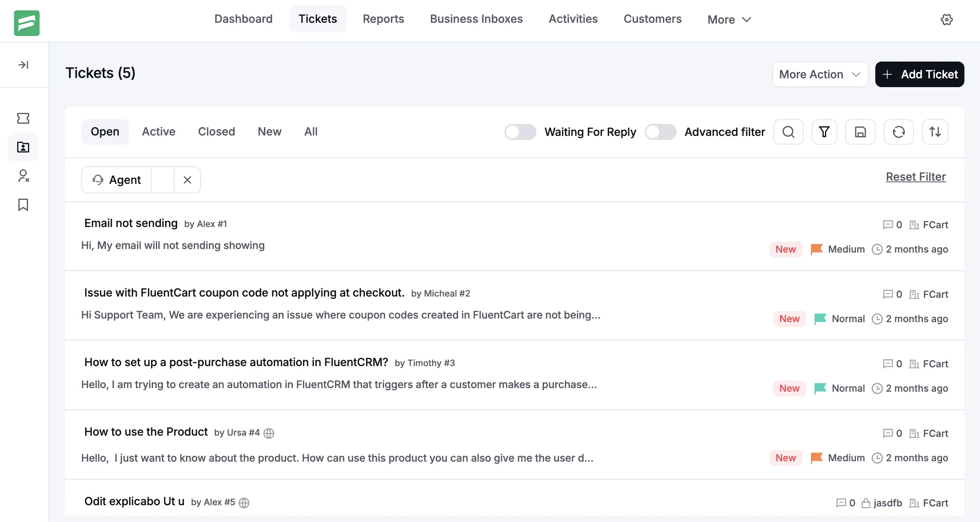
Task: Switch to the Closed tickets tab
Action: point(216,131)
